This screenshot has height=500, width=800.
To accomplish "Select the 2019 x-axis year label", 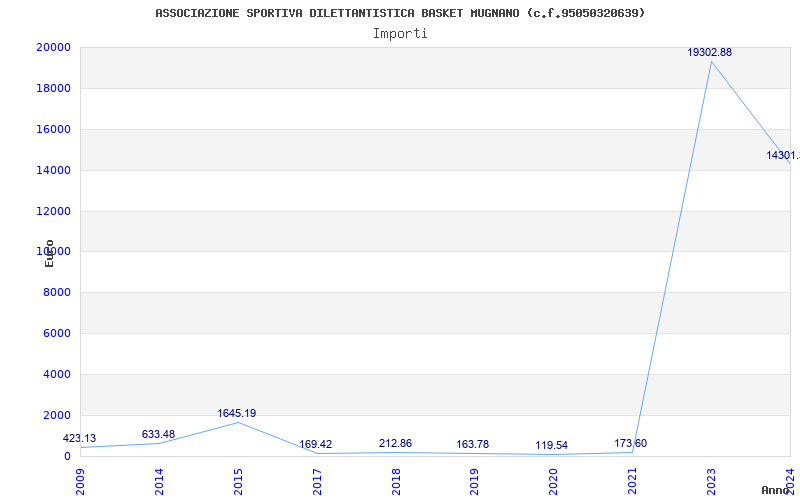I will pyautogui.click(x=474, y=482).
